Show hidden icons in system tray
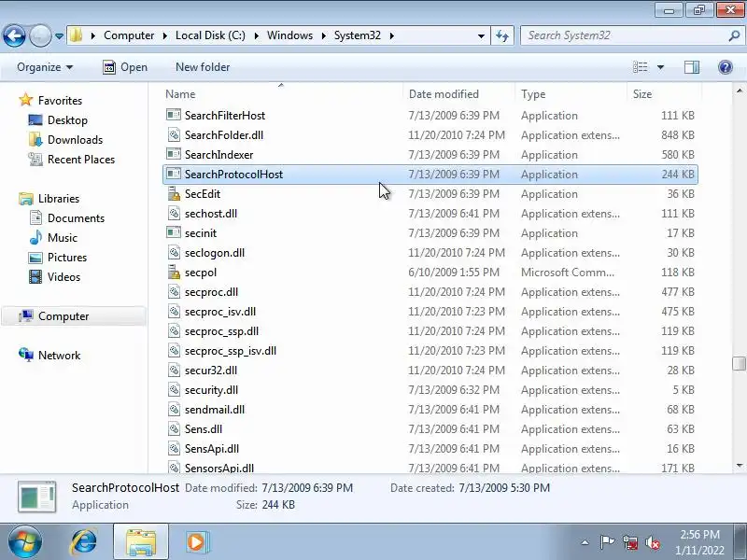This screenshot has width=747, height=560. click(x=585, y=542)
